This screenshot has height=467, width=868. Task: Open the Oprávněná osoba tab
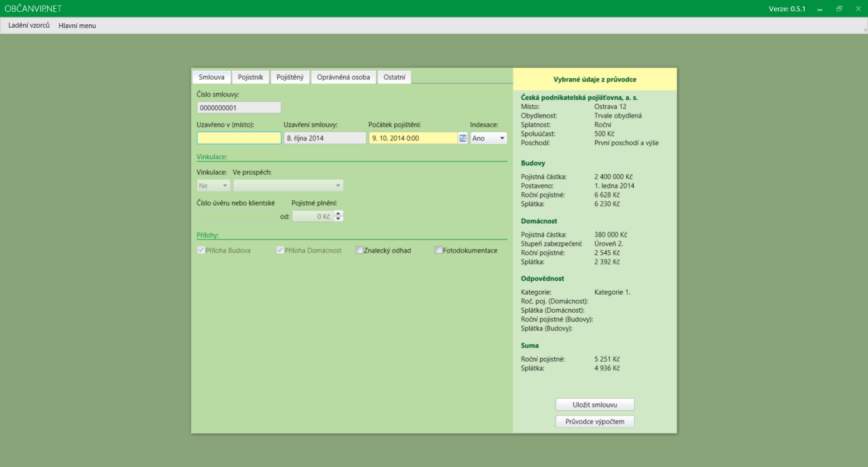(343, 77)
